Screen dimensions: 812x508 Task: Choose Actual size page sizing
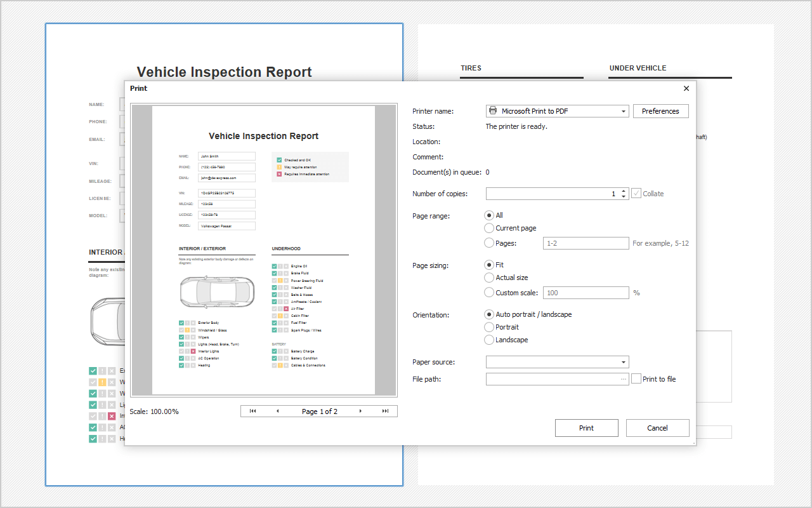(489, 277)
